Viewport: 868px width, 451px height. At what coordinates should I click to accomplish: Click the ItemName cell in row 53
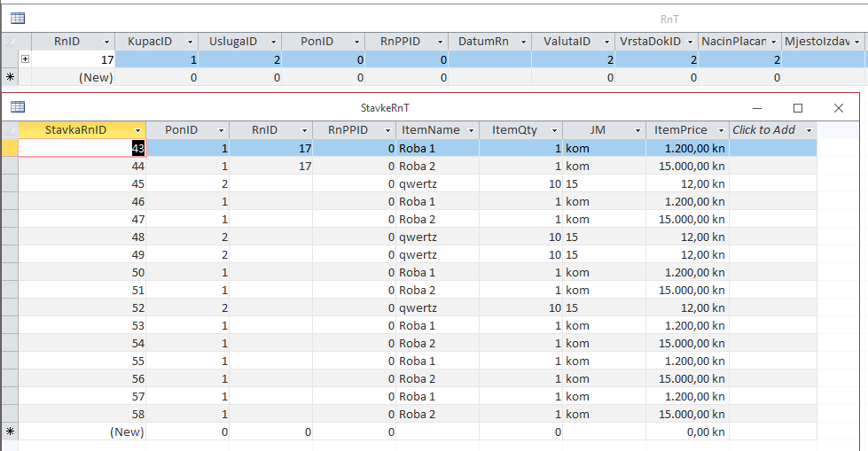437,325
